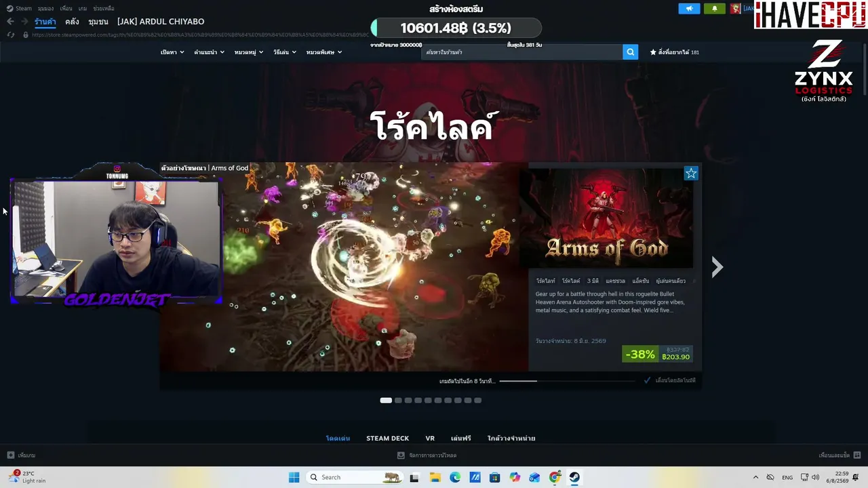Open the Windows Start menu
The height and width of the screenshot is (488, 868).
tap(294, 477)
